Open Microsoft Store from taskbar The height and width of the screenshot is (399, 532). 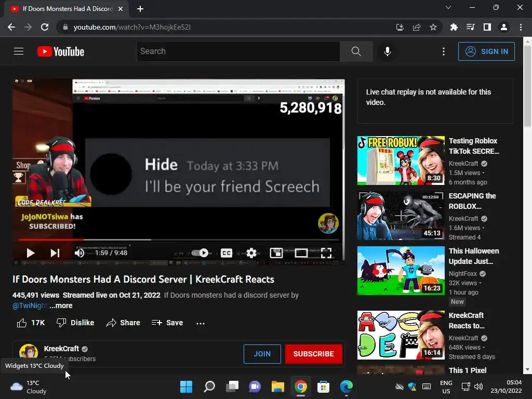[323, 387]
